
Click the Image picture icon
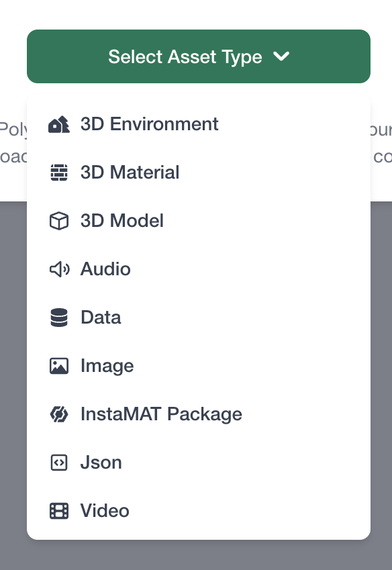pyautogui.click(x=59, y=365)
